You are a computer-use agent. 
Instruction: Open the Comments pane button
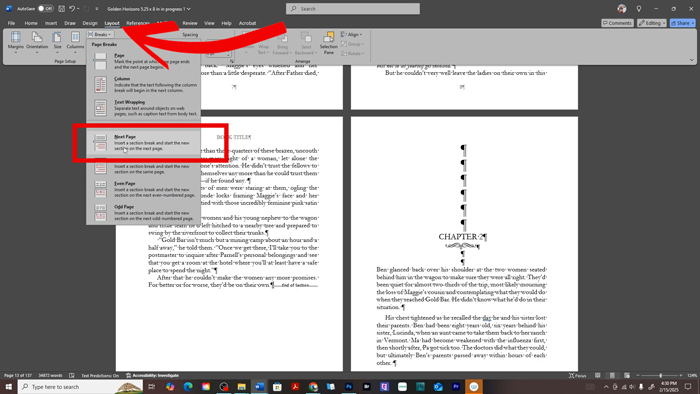(617, 23)
